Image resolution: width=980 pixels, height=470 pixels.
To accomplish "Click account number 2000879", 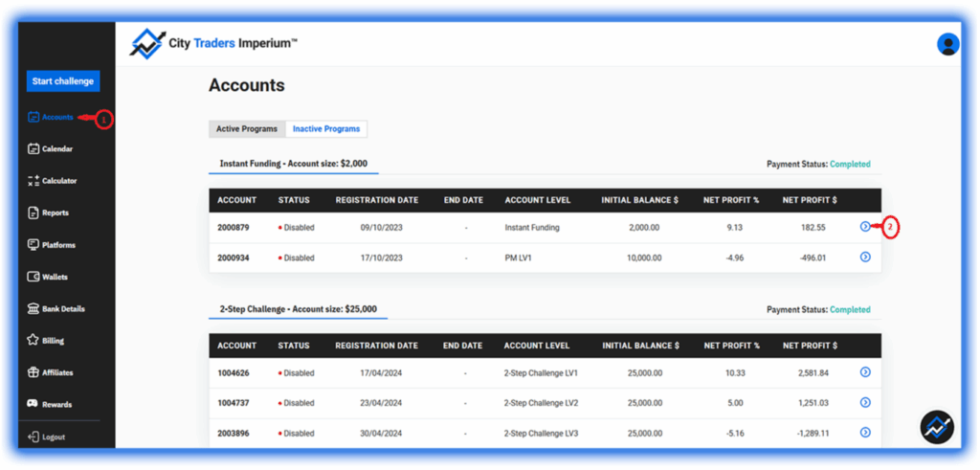I will (234, 228).
